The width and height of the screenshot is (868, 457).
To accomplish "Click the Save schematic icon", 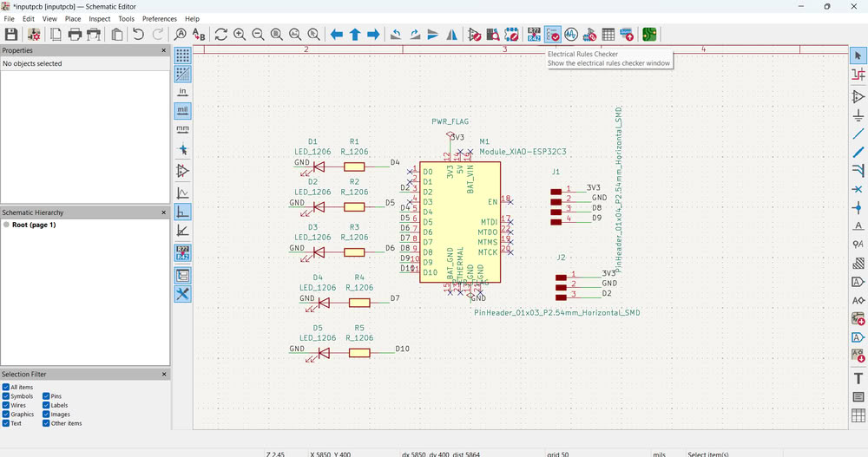I will point(11,35).
